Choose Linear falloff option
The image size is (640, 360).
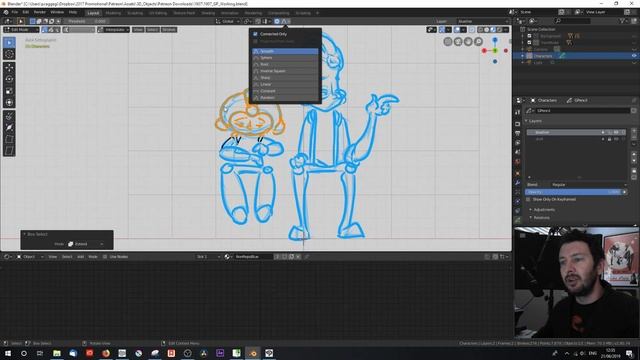point(285,84)
